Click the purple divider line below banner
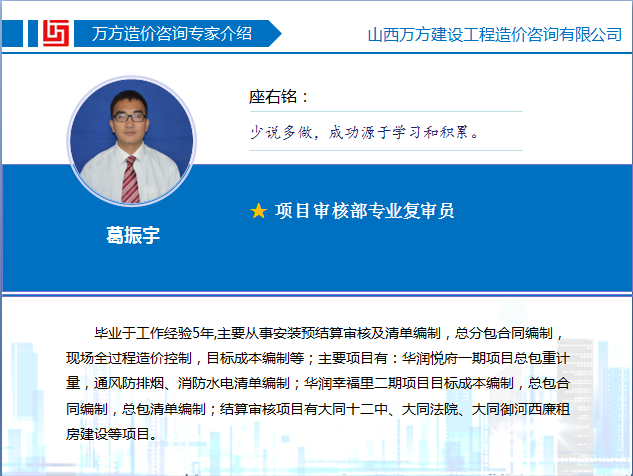This screenshot has width=633, height=476. pyautogui.click(x=316, y=295)
